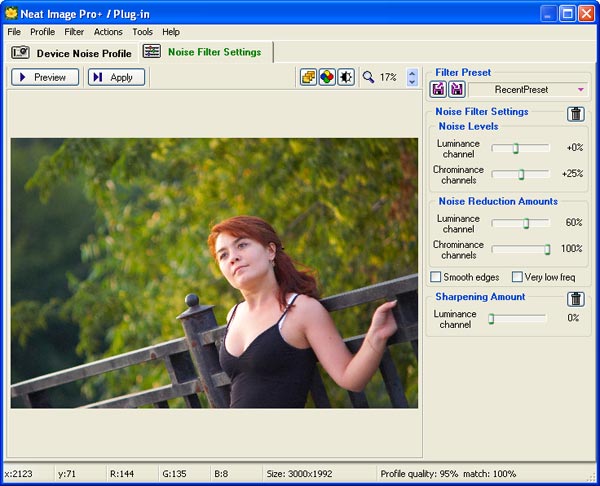Click the zoom level stepper arrows
This screenshot has height=486, width=600.
click(x=412, y=77)
